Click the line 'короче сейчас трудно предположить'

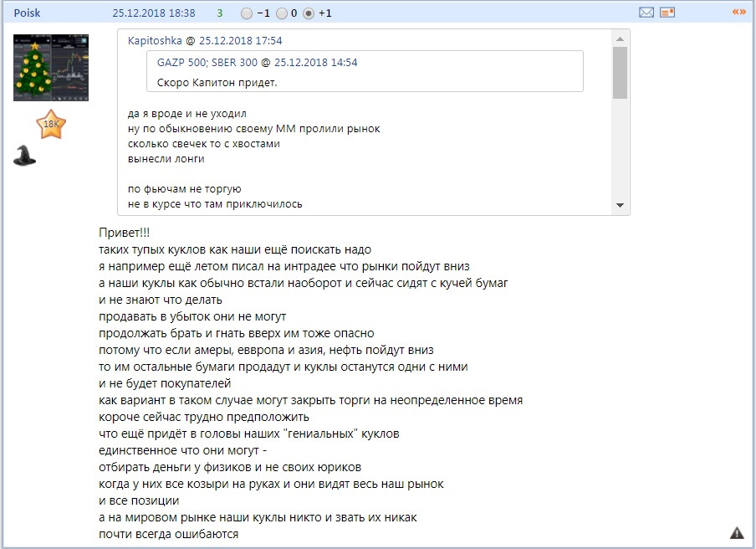204,417
